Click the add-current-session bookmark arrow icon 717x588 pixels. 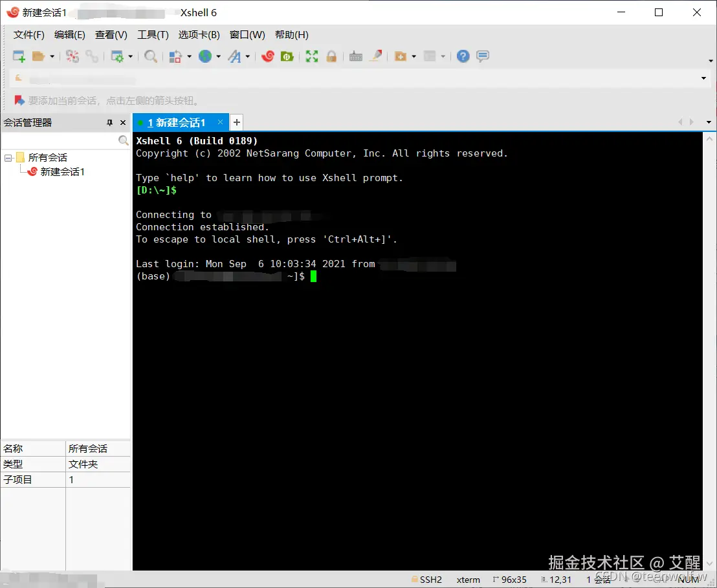19,100
